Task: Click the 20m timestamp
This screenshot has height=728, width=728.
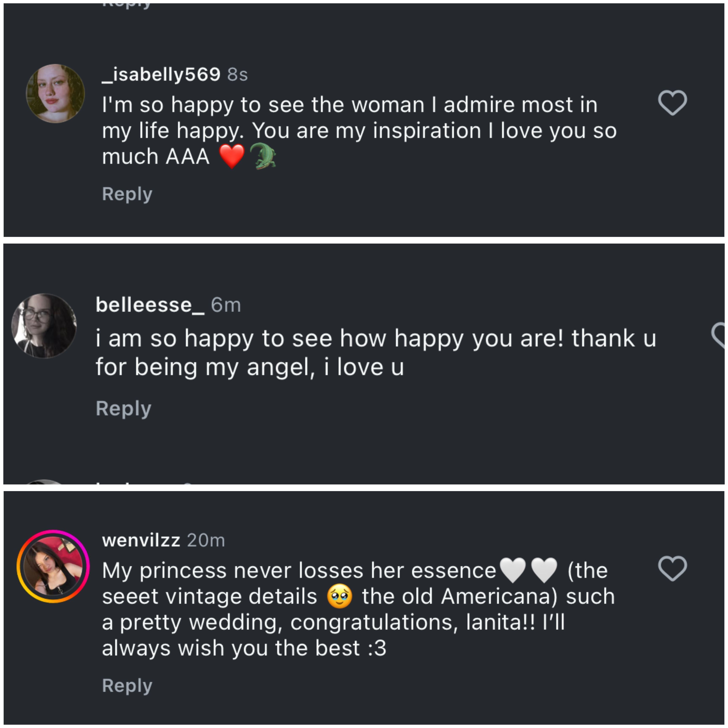Action: 206,540
